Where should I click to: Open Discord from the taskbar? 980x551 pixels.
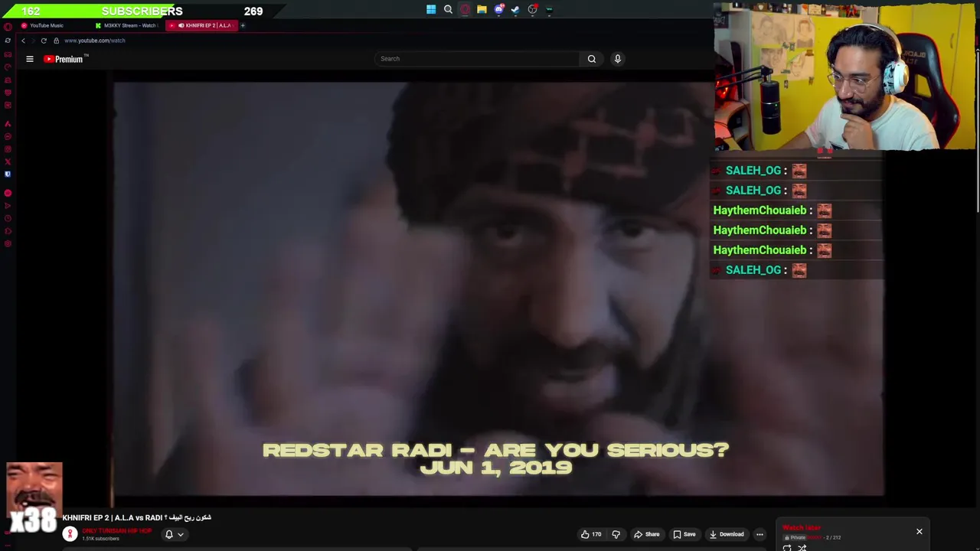[x=498, y=10]
